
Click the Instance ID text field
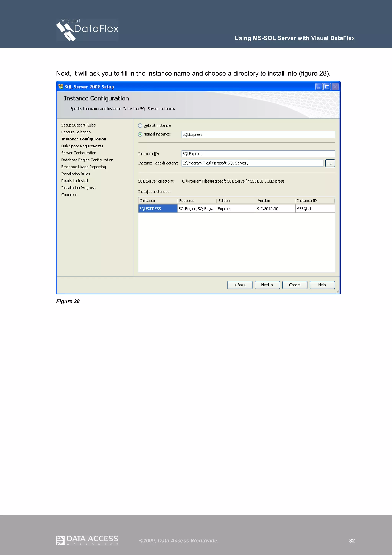click(x=258, y=154)
